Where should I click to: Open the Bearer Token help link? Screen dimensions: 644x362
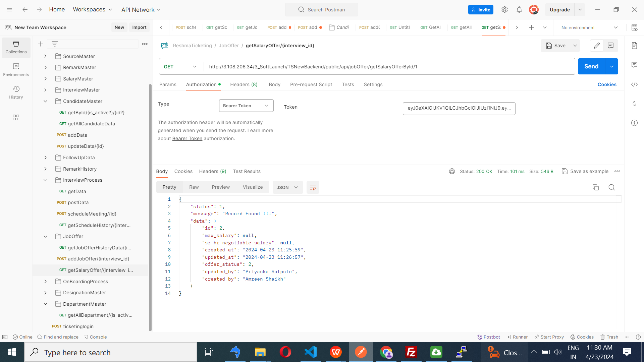coord(187,138)
